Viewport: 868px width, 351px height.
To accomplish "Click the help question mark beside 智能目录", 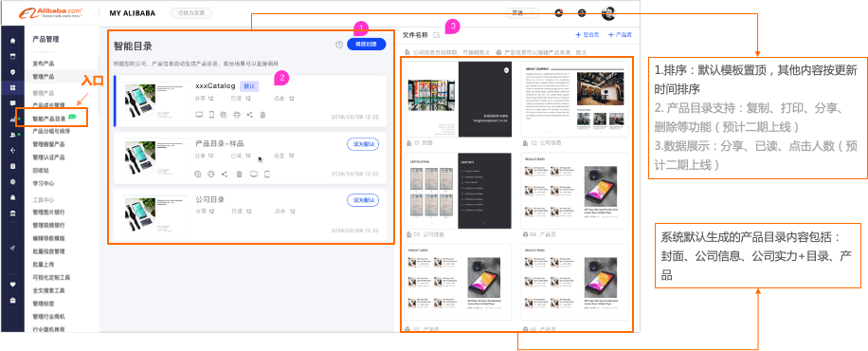I will point(339,45).
